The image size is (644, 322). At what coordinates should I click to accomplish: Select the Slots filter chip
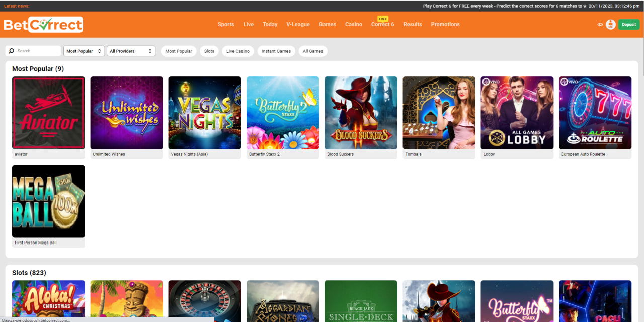[209, 51]
